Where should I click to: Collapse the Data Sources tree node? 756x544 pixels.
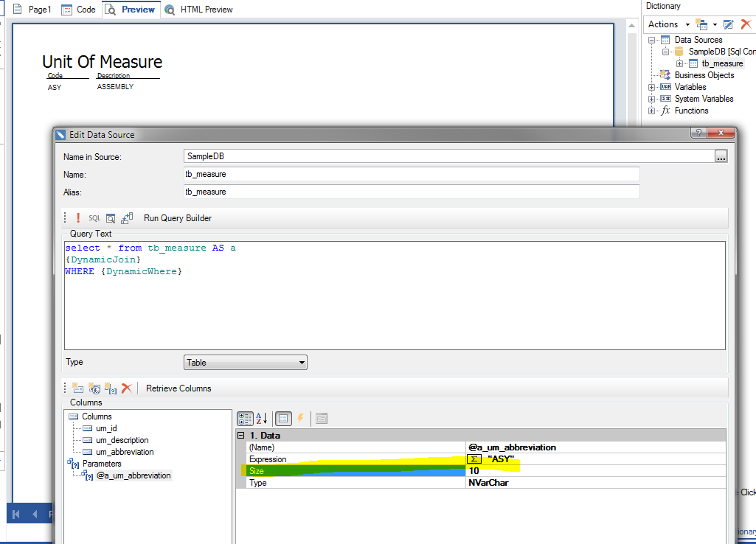pyautogui.click(x=651, y=40)
